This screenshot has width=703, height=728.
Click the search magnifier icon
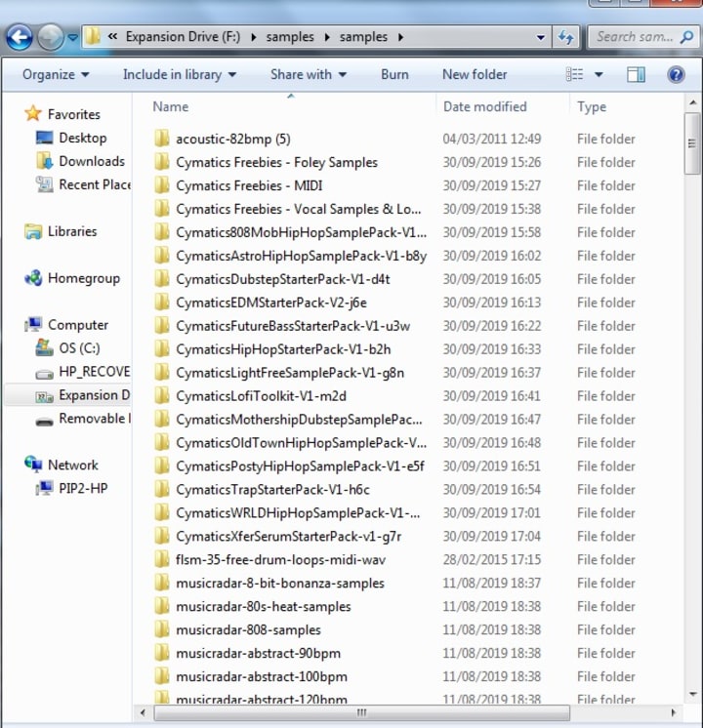[686, 37]
